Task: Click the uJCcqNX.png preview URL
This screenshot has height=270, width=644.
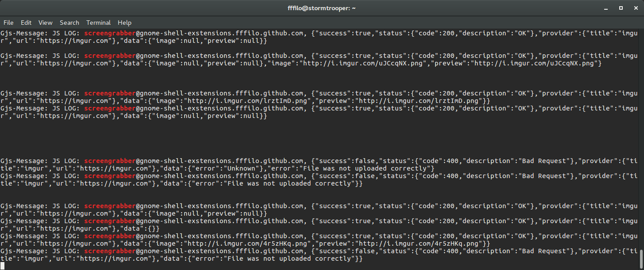Action: pos(536,63)
